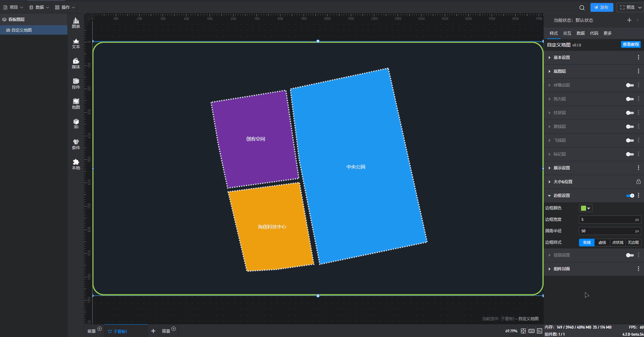The image size is (644, 337).
Task: Open the three-dot menu for 边框设置
Action: (638, 195)
